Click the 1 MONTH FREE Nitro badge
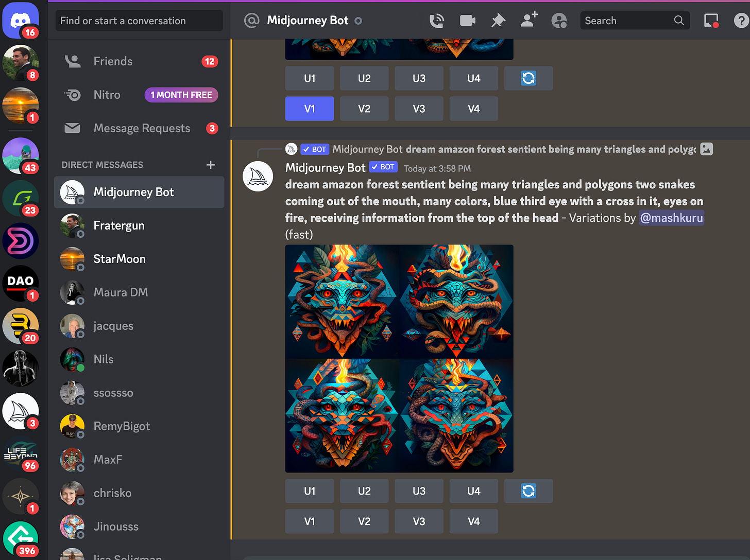The height and width of the screenshot is (560, 750). tap(181, 95)
